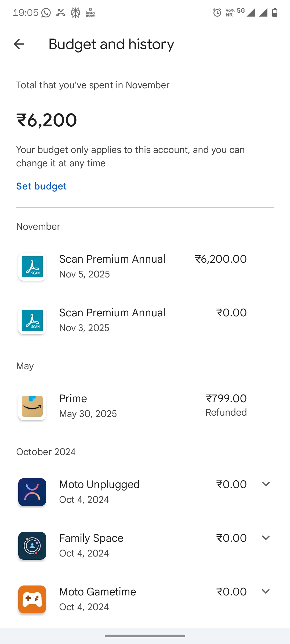Open Scan Premium Annual Nov 3, 2025 entry
Viewport: 290px width, 644px height.
click(112, 320)
